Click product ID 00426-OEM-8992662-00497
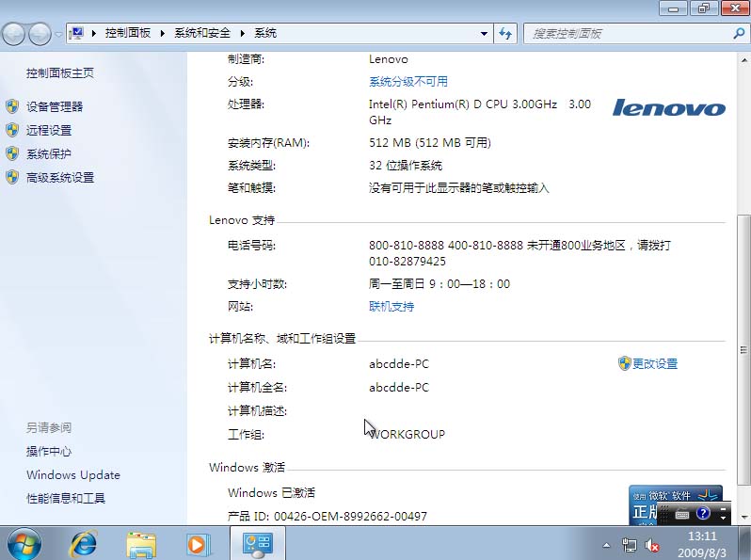The image size is (751, 560). click(x=351, y=516)
